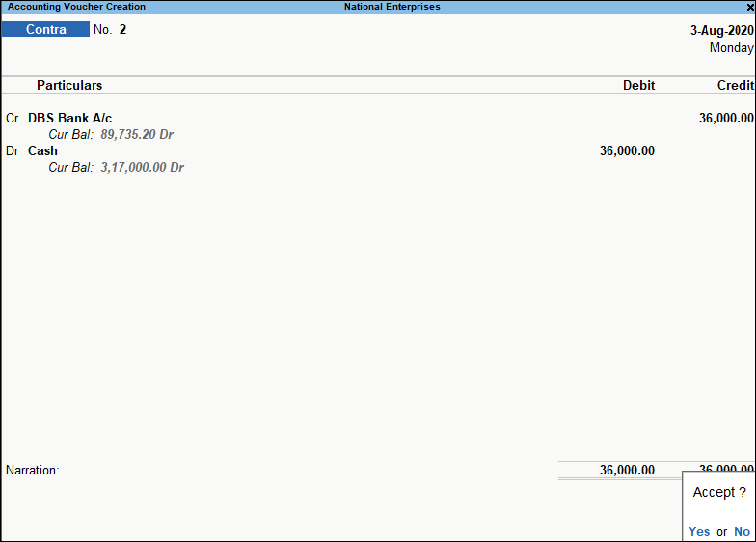
Task: Click the Accounting Voucher Creation title text
Action: click(x=77, y=7)
